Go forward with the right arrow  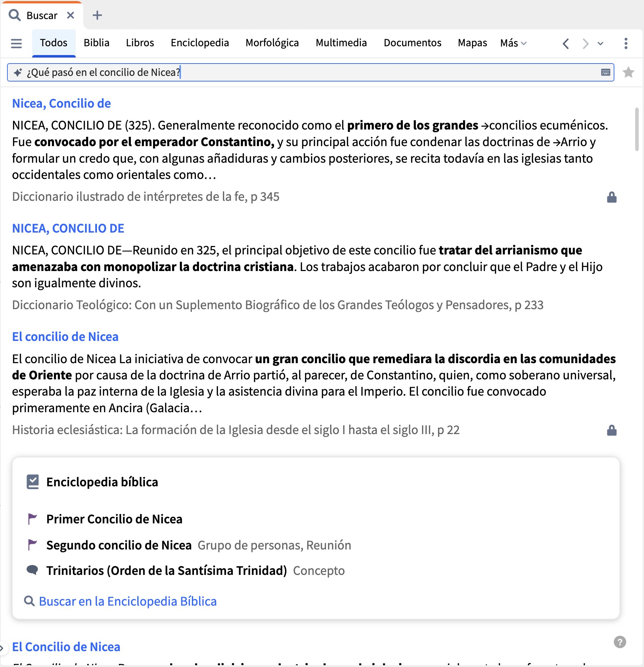585,44
